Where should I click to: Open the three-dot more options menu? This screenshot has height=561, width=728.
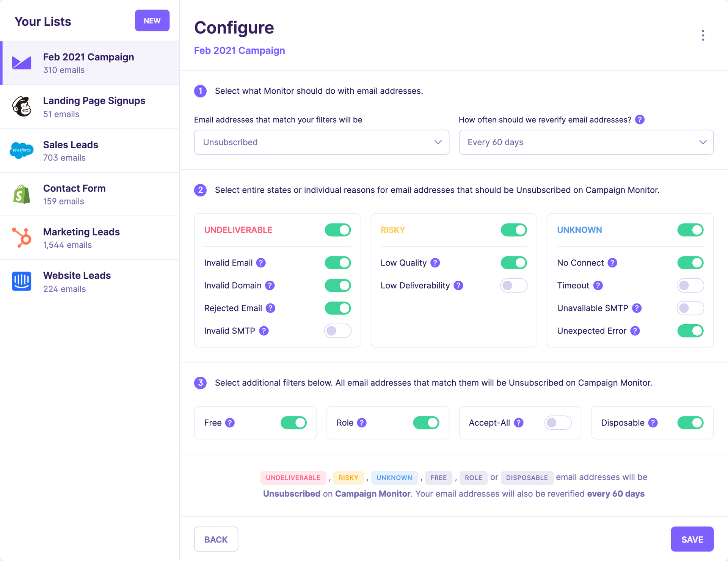click(x=703, y=35)
